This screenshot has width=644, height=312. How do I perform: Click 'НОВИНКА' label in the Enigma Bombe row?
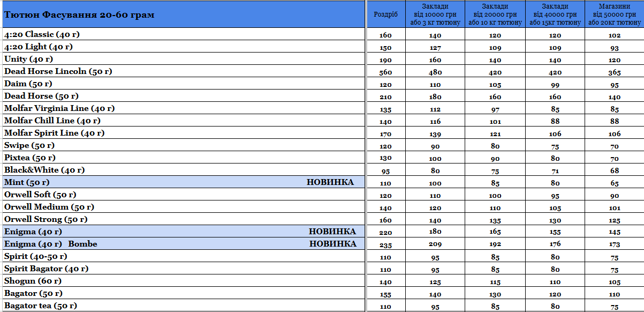point(333,244)
